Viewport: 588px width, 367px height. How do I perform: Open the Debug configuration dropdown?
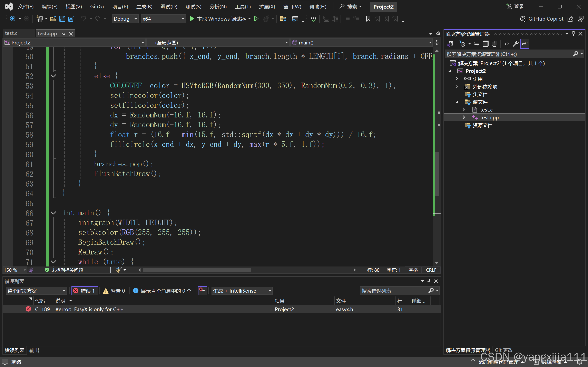point(125,19)
